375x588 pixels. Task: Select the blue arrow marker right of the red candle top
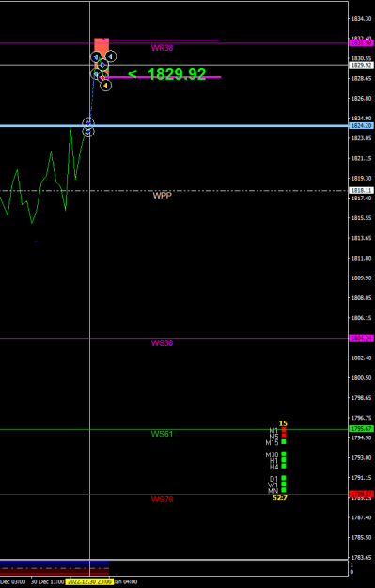[x=111, y=56]
